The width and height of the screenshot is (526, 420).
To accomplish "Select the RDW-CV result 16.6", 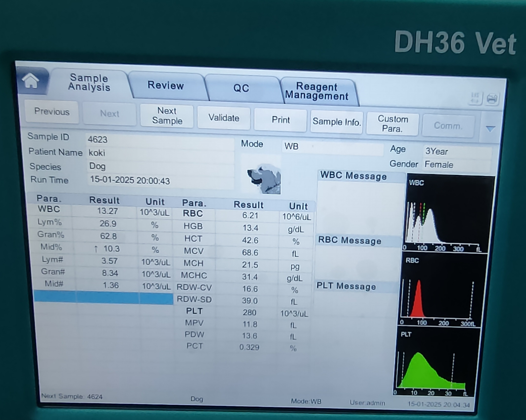I will pyautogui.click(x=250, y=289).
